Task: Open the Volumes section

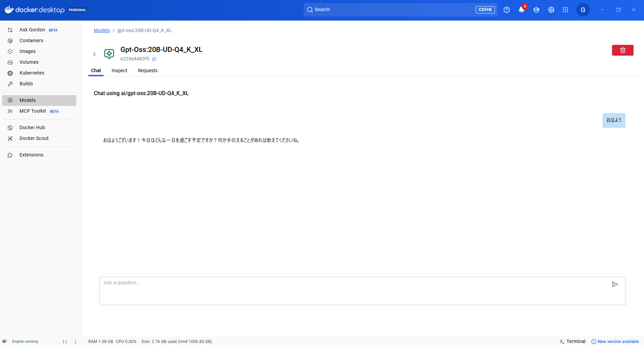Action: pos(39,62)
